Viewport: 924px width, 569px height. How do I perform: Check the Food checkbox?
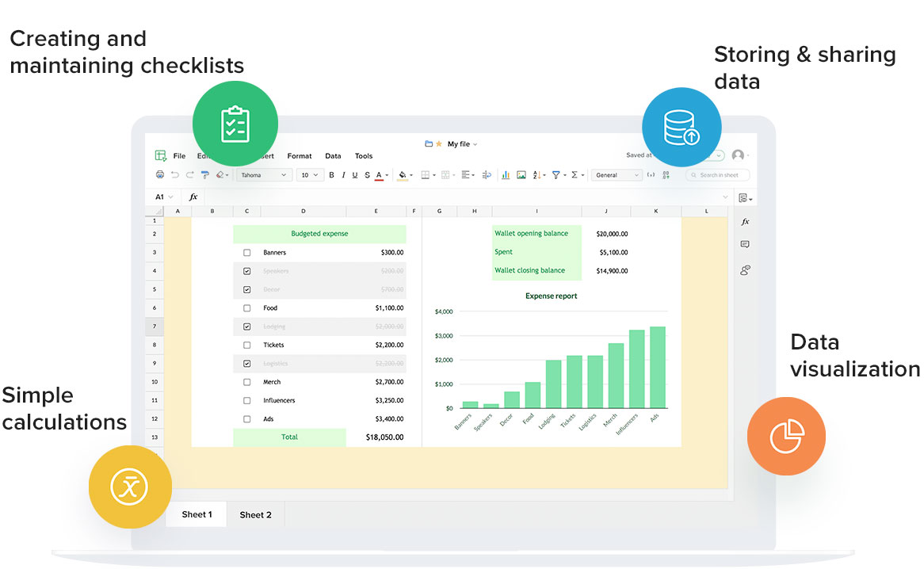[x=247, y=307]
